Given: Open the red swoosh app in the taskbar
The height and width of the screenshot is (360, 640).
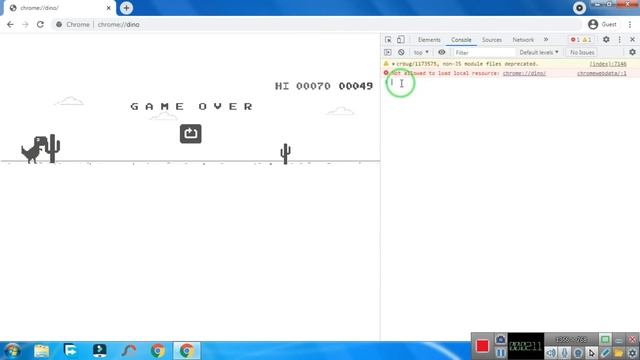Looking at the screenshot, I should coord(129,351).
